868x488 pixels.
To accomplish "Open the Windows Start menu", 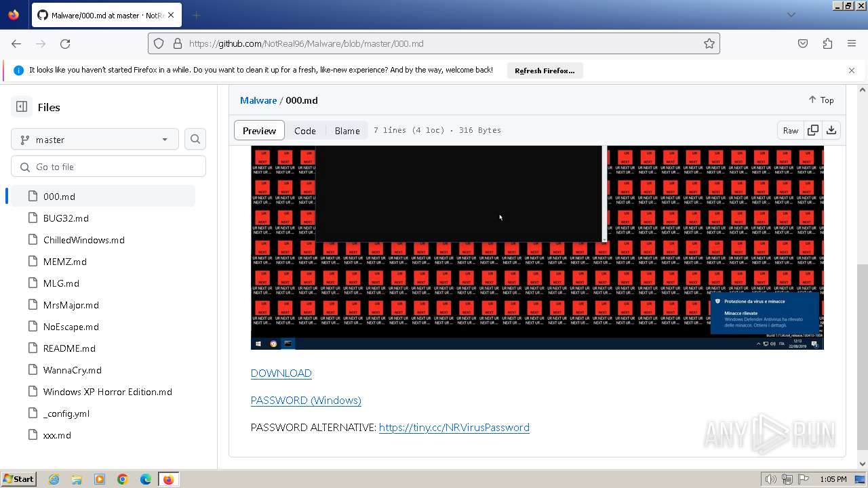I will click(x=19, y=479).
